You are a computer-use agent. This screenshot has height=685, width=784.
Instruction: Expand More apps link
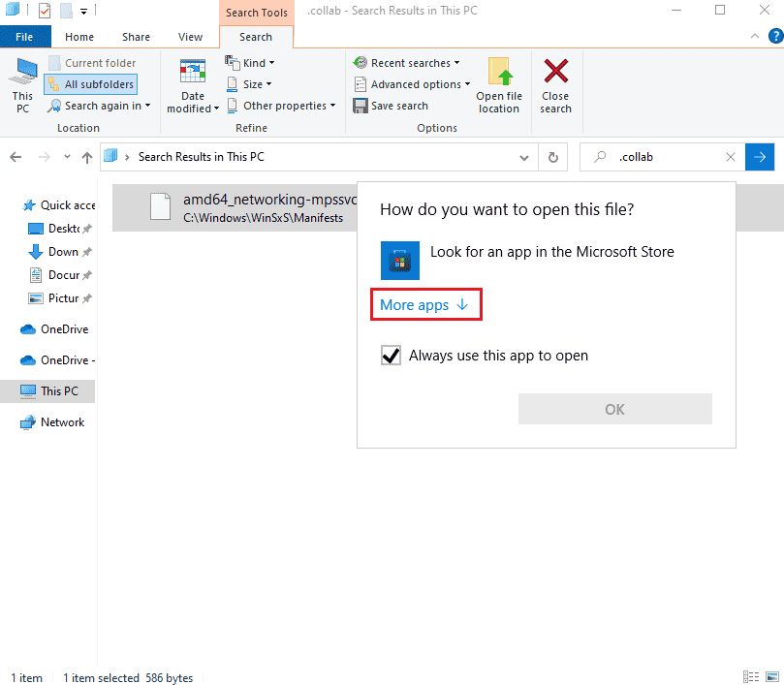coord(424,305)
